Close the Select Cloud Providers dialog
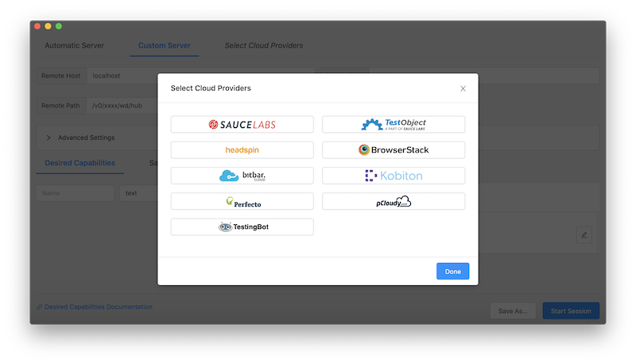636x364 pixels. click(x=463, y=89)
